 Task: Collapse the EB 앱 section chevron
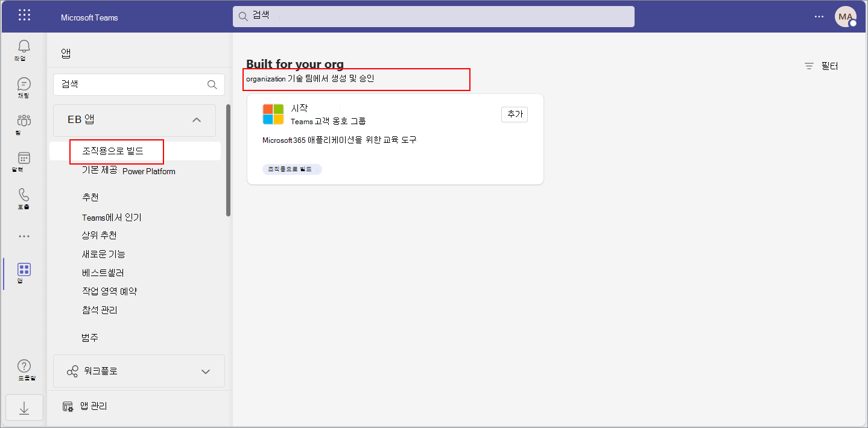[196, 120]
